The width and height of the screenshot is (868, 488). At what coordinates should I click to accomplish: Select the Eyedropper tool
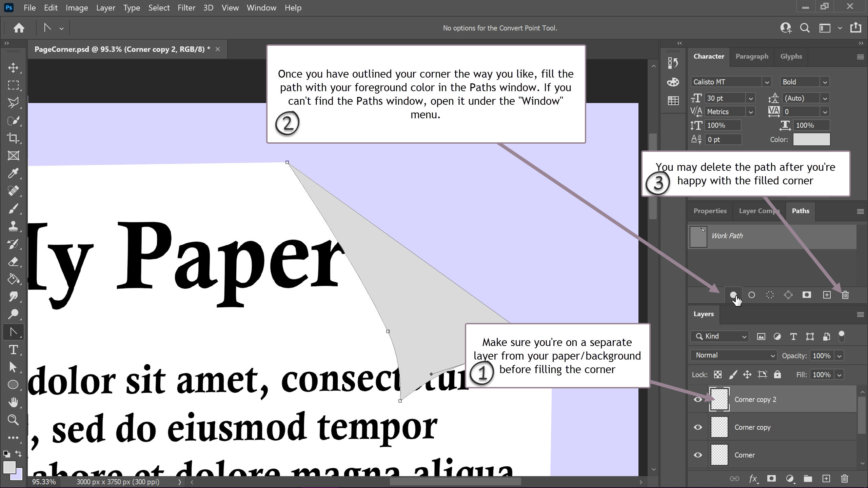point(13,173)
